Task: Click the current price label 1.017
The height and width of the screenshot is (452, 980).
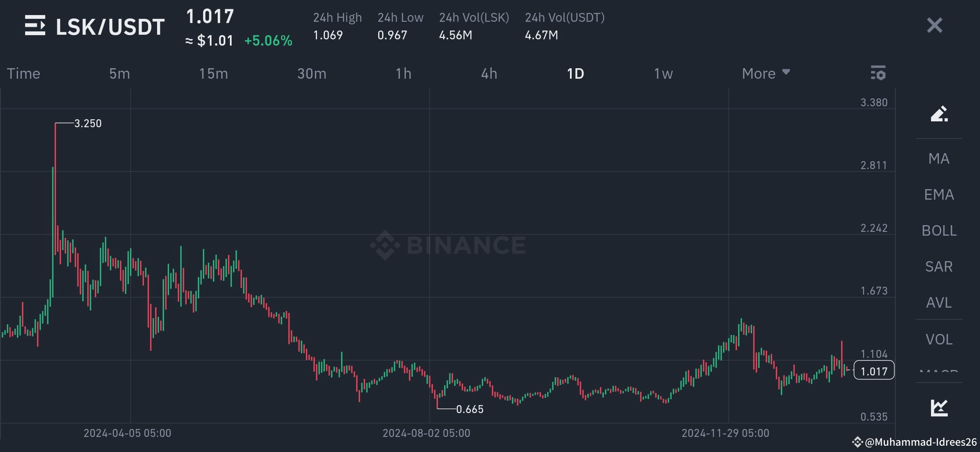Action: click(874, 371)
